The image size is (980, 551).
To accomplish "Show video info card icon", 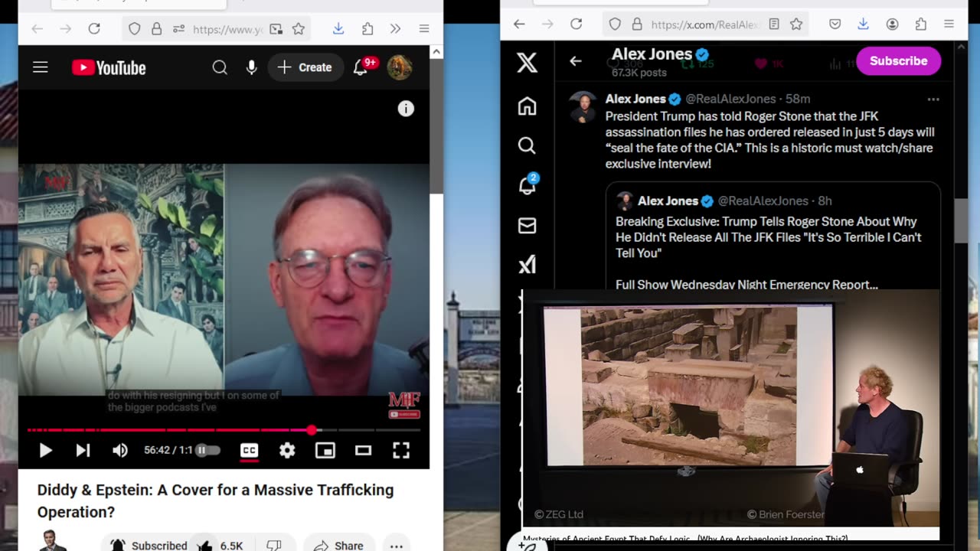I will pos(406,109).
